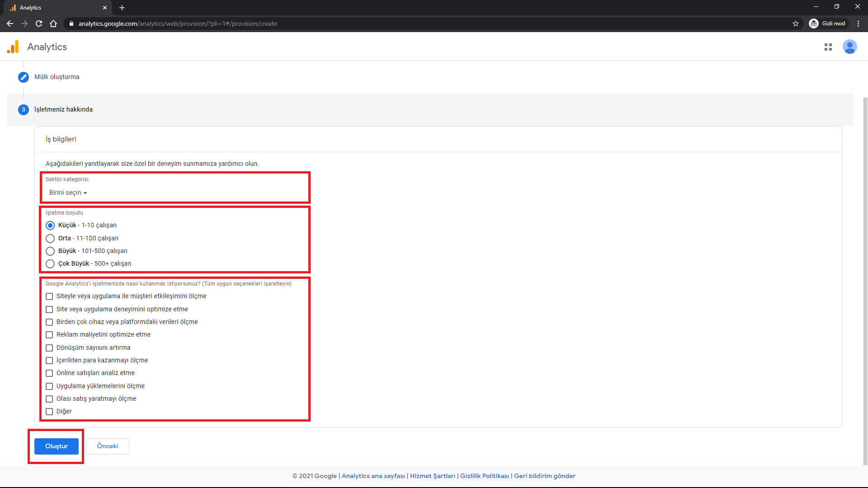Screen dimensions: 868x488
Task: Click Geri bildirim gönder link
Action: [x=545, y=476]
